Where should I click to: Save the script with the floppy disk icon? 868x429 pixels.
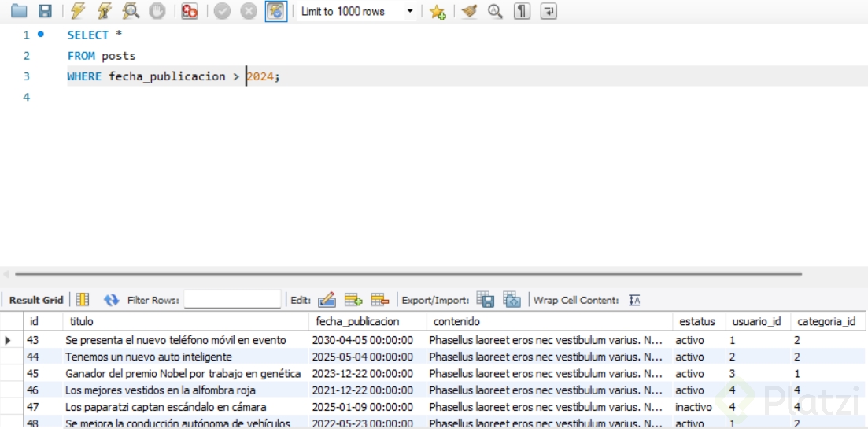click(x=45, y=10)
